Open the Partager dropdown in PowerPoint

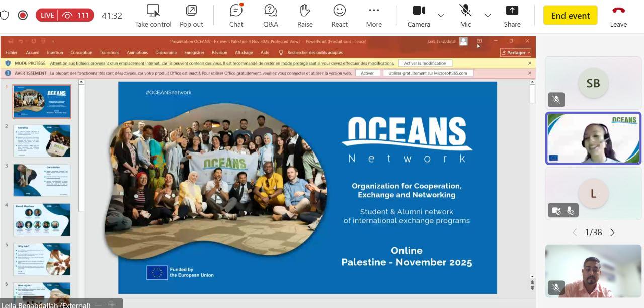click(516, 53)
